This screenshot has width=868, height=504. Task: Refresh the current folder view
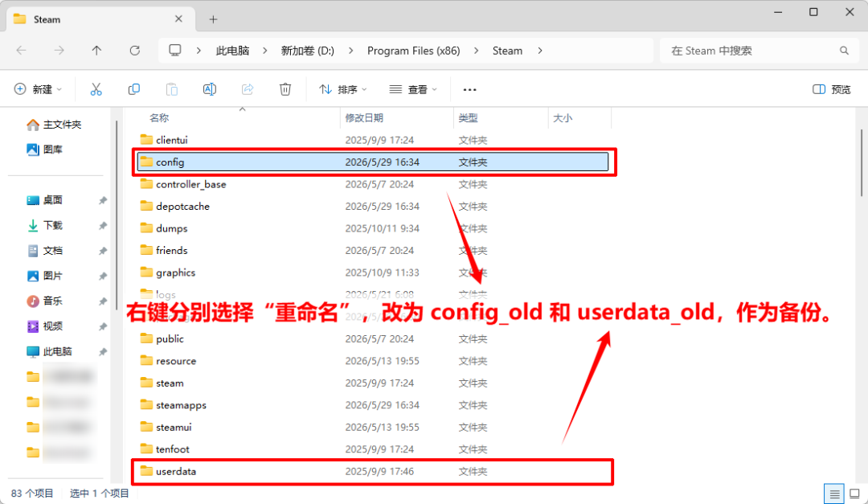pos(134,51)
